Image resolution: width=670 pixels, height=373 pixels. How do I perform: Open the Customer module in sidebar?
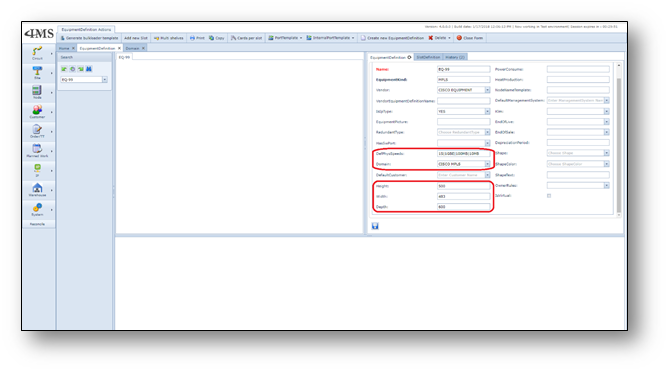coord(37,112)
